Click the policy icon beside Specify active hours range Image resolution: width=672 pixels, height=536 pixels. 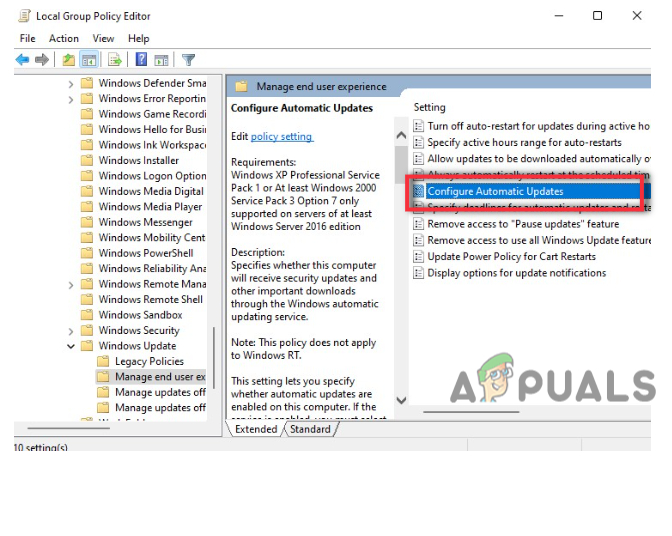tap(418, 142)
